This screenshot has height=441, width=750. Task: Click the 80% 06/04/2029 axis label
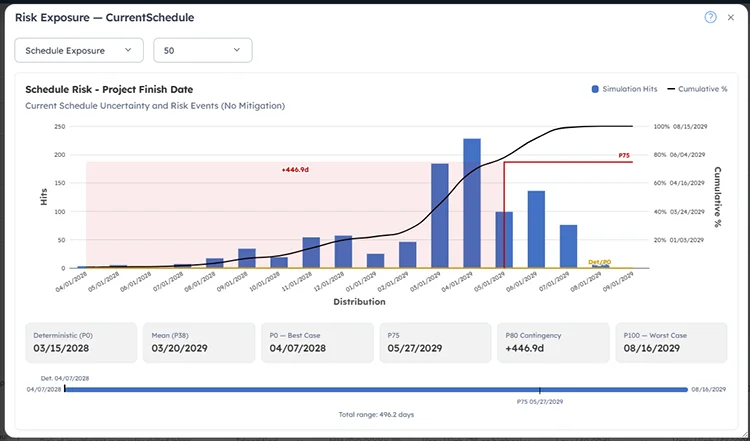[x=679, y=155]
